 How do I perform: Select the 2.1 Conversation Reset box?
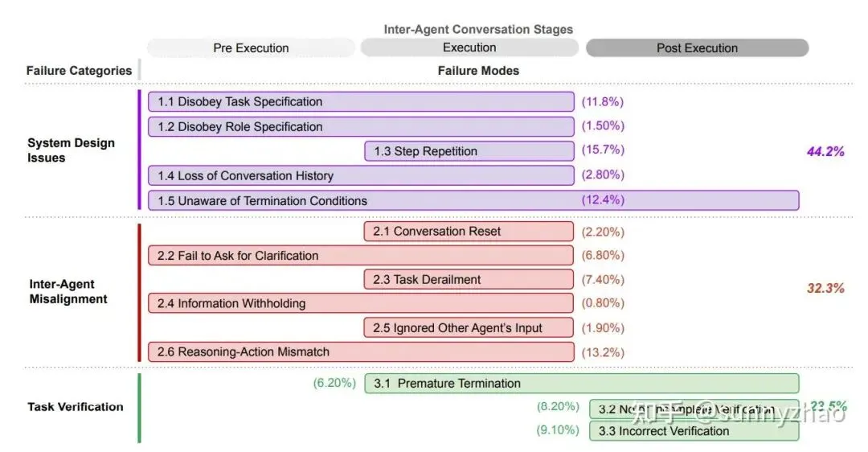pyautogui.click(x=469, y=232)
